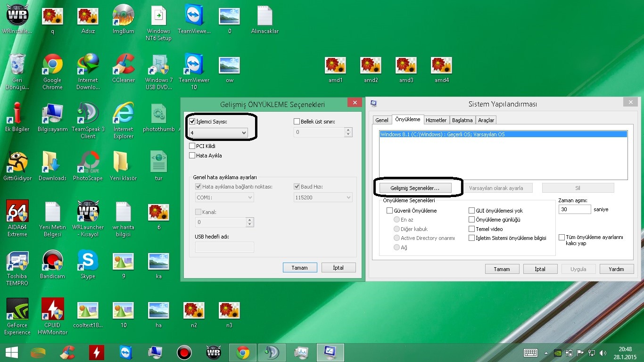Image resolution: width=644 pixels, height=362 pixels.
Task: Toggle the İşlemci Sayısı checkbox
Action: pyautogui.click(x=192, y=122)
